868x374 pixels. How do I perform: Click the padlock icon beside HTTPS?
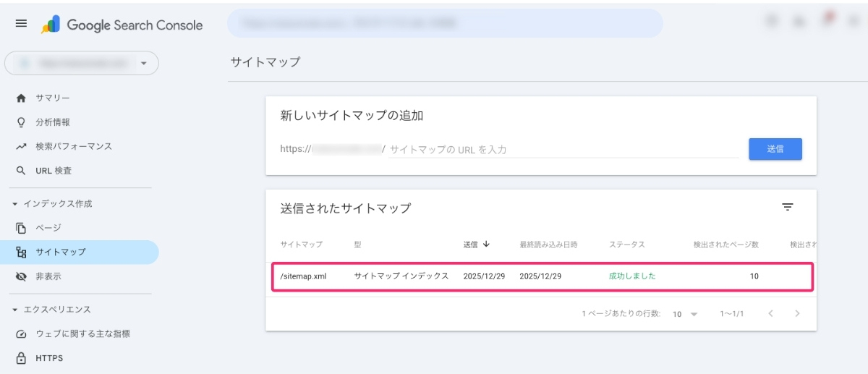tap(21, 358)
